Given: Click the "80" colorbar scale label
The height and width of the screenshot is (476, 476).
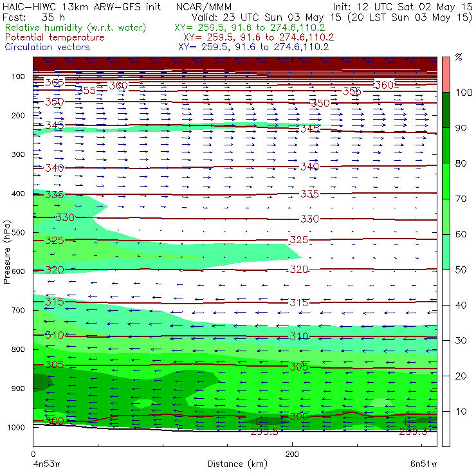Looking at the screenshot, I should (461, 163).
